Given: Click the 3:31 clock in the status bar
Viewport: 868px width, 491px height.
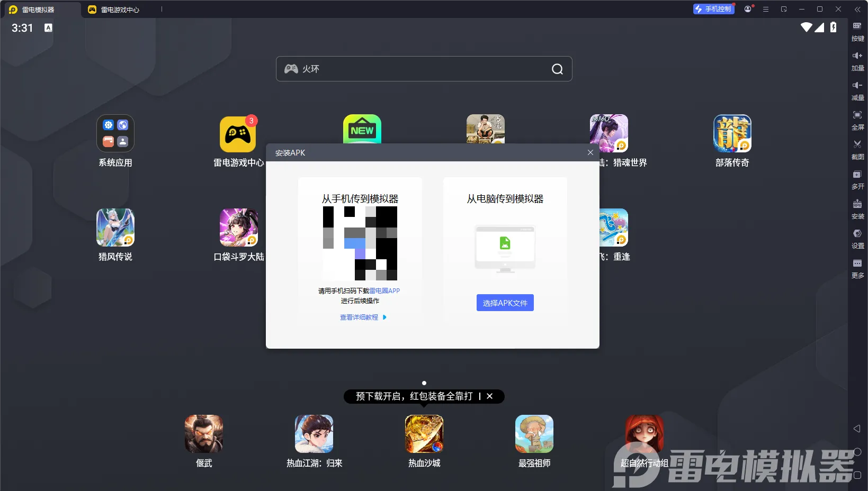Looking at the screenshot, I should click(x=22, y=28).
